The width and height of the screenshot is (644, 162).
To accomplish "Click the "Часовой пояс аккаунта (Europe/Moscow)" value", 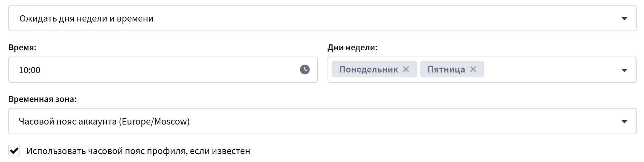I will pos(104,121).
